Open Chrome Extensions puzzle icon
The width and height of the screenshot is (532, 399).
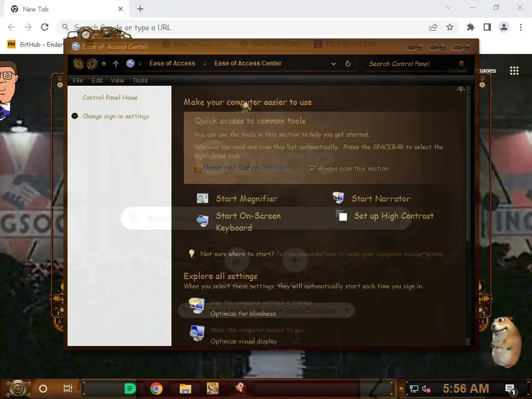click(x=470, y=27)
